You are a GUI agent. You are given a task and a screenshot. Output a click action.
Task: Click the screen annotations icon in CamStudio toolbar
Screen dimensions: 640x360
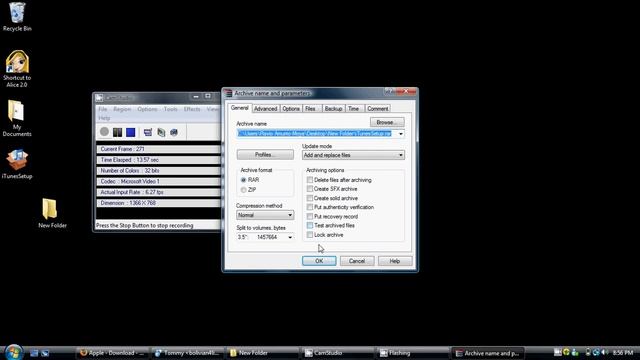[148, 132]
